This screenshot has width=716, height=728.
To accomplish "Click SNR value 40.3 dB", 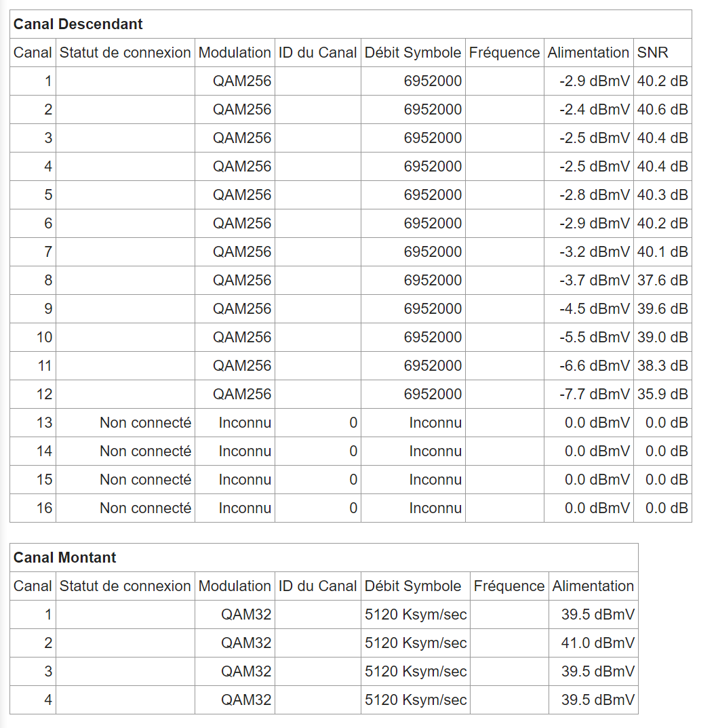I will click(662, 195).
